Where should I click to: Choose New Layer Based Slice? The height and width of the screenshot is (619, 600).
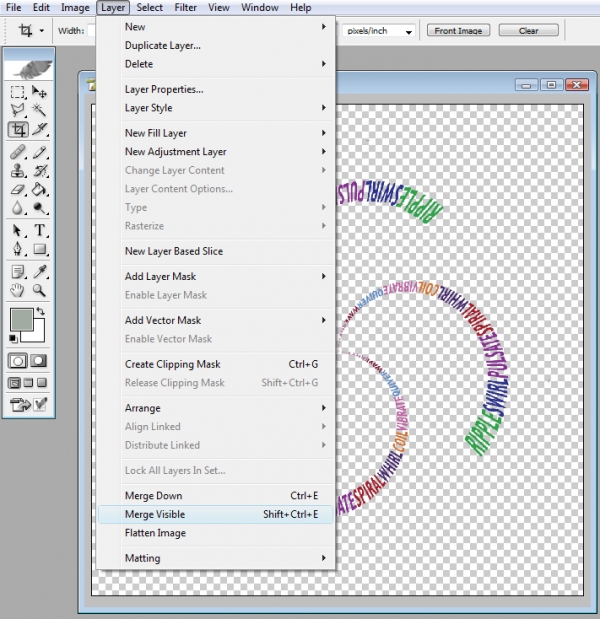click(216, 251)
